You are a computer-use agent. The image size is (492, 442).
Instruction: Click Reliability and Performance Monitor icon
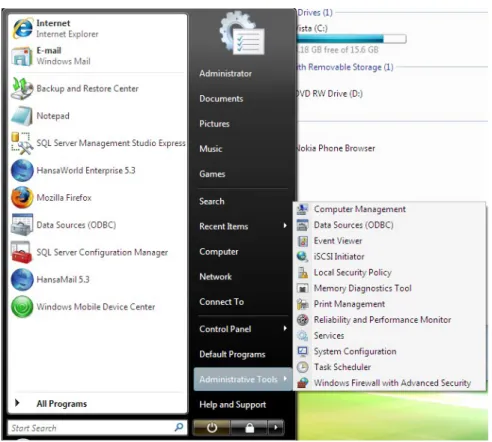click(303, 320)
